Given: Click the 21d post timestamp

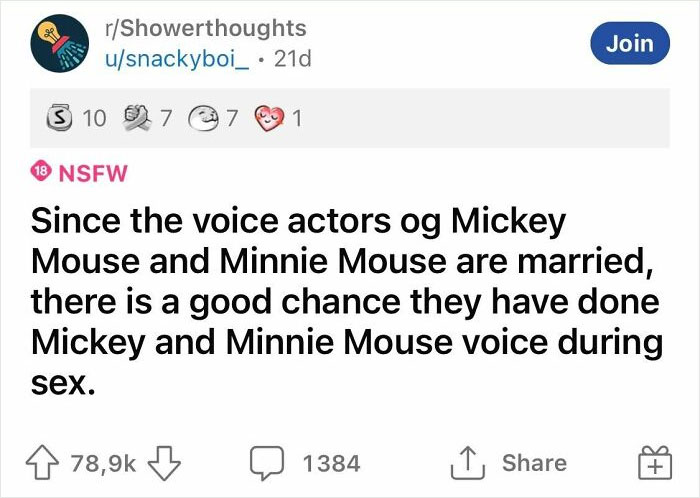Looking at the screenshot, I should pos(295,59).
